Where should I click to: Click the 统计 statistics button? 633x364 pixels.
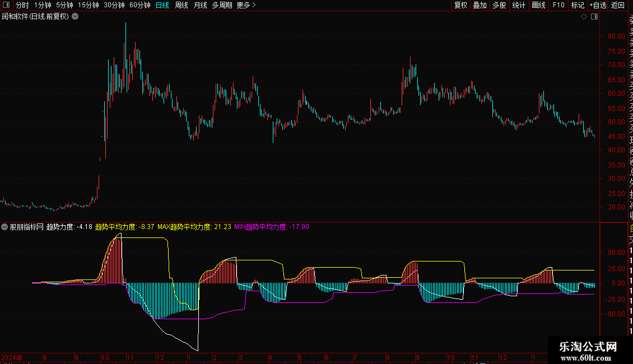pyautogui.click(x=519, y=5)
